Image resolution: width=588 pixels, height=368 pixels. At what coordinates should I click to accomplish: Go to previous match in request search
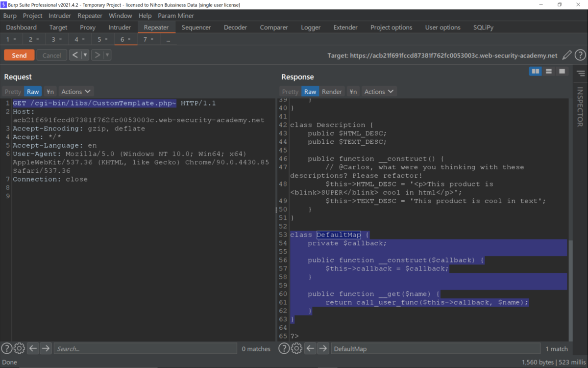[33, 348]
